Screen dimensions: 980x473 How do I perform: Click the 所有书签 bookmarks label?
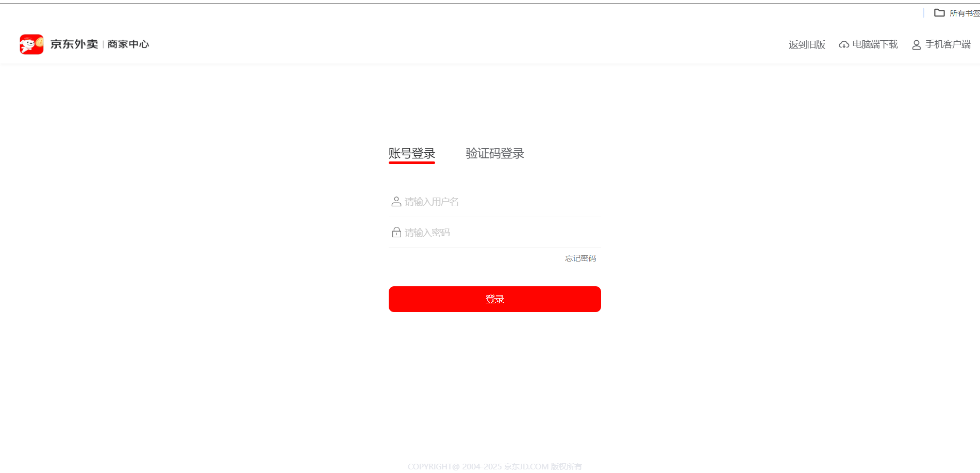tap(965, 13)
